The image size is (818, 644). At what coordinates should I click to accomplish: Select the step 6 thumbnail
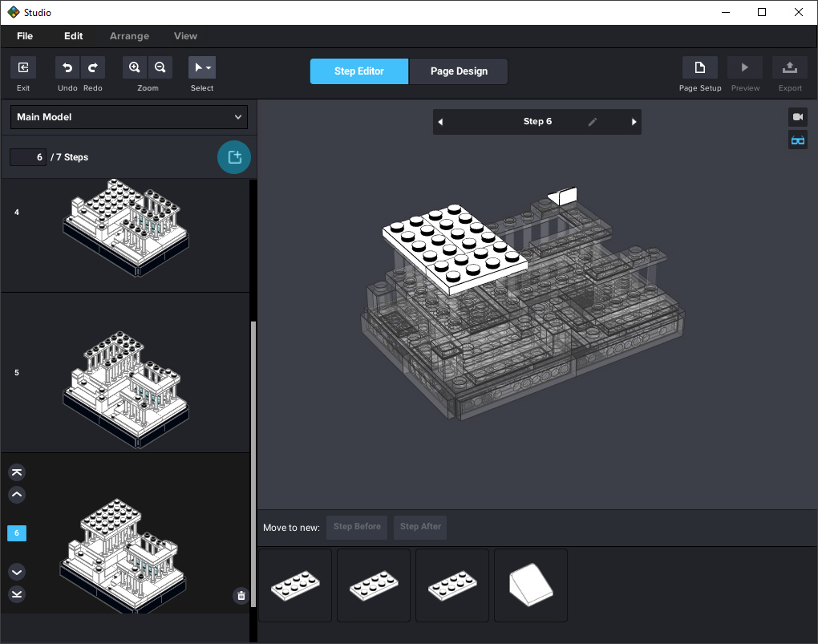[x=123, y=555]
